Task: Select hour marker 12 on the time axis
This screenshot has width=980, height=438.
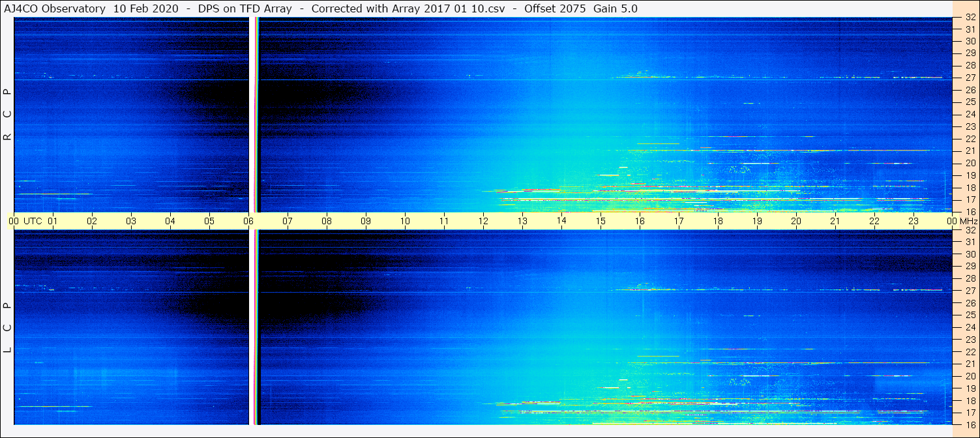Action: point(483,221)
